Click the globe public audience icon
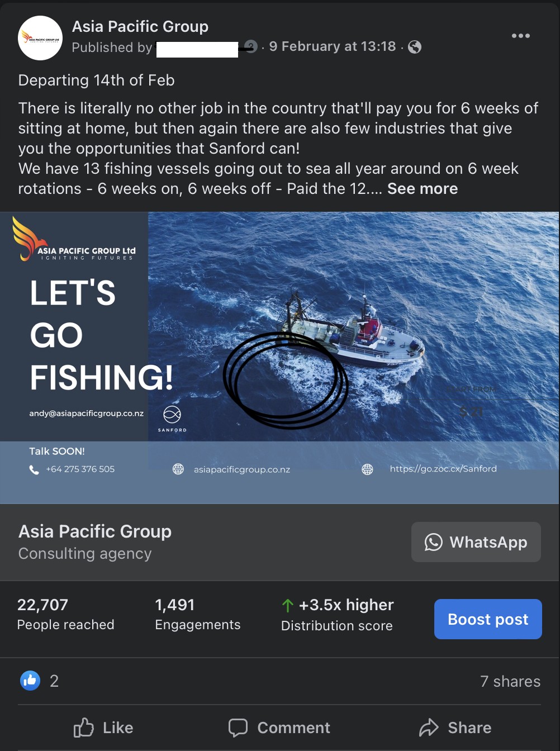The width and height of the screenshot is (560, 751). (x=415, y=47)
